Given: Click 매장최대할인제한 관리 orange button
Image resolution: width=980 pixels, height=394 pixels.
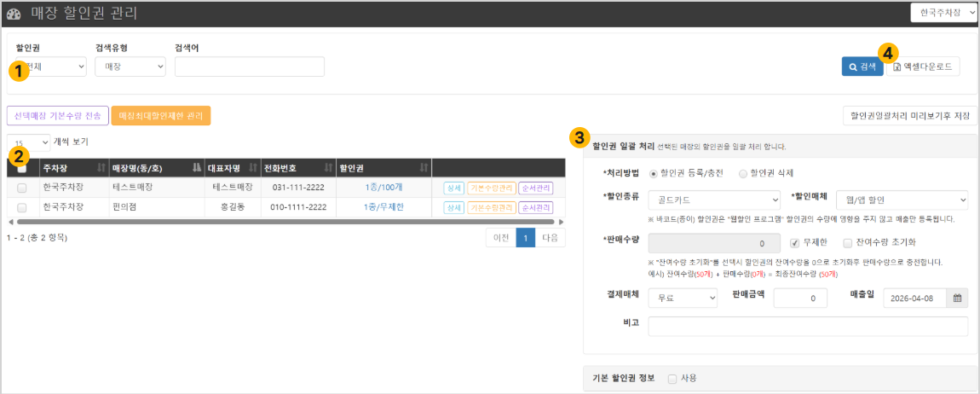Looking at the screenshot, I should [x=160, y=116].
